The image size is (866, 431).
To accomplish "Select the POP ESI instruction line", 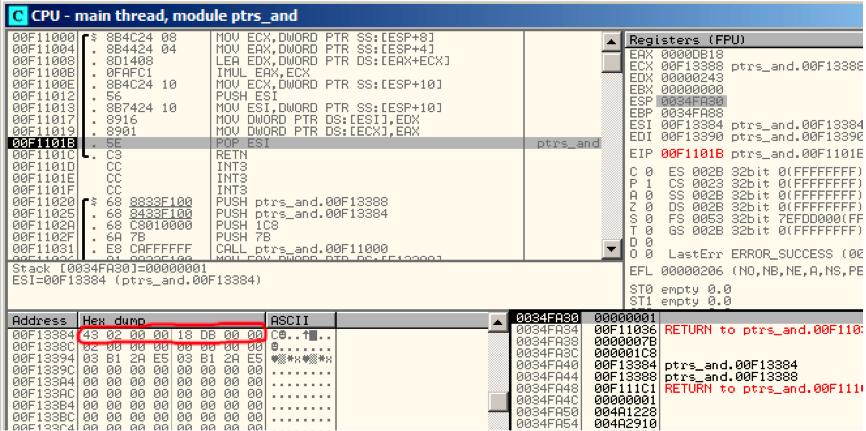I will click(x=305, y=143).
